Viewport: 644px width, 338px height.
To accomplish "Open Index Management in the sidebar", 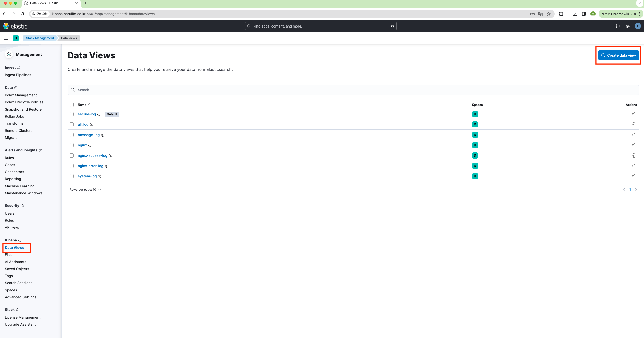I will click(x=21, y=95).
